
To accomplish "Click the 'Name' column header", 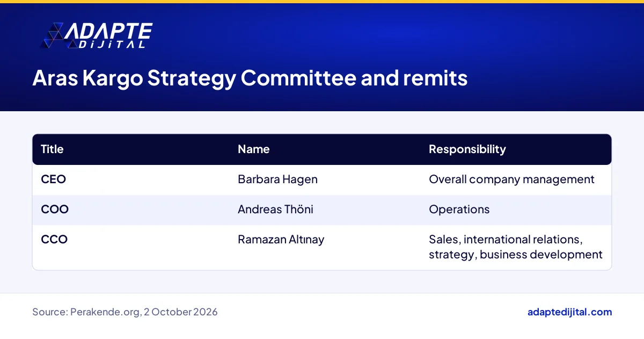I will tap(253, 149).
